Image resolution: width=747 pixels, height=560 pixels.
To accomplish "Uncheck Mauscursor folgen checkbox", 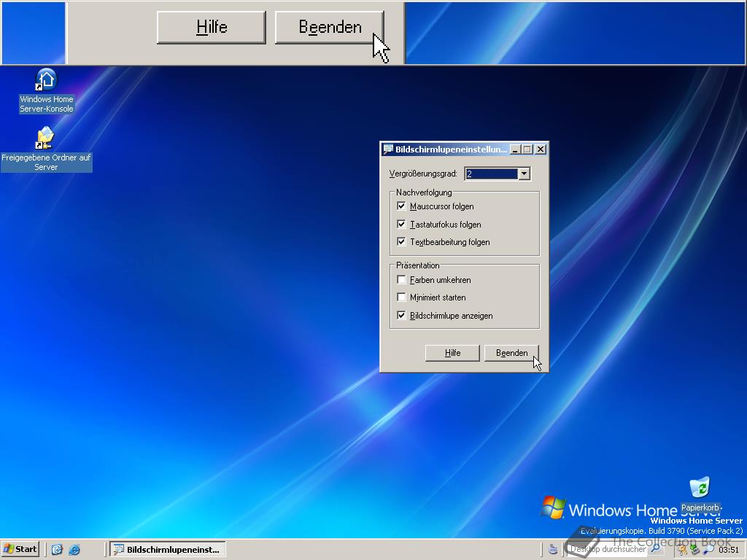I will (401, 206).
